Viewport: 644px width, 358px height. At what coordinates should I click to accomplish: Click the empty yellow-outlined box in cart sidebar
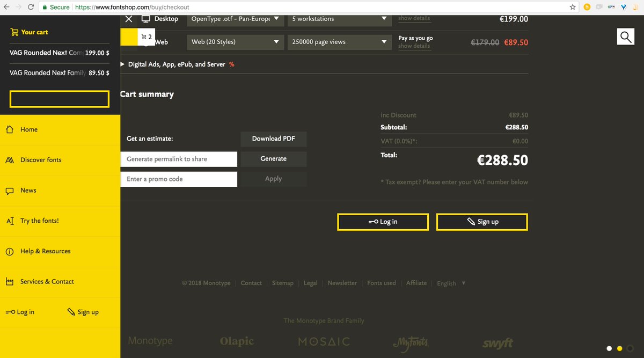[60, 99]
